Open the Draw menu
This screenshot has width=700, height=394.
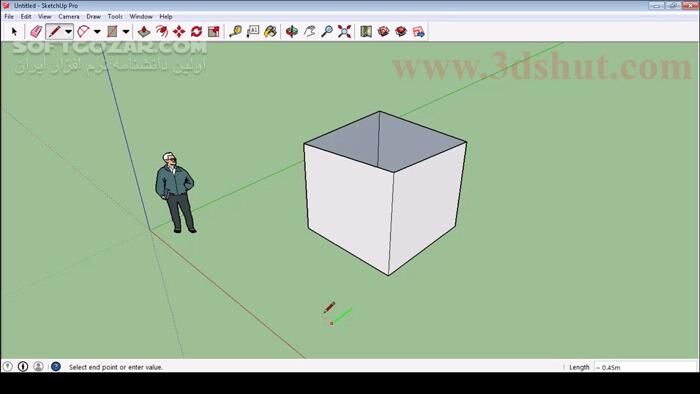pos(93,17)
